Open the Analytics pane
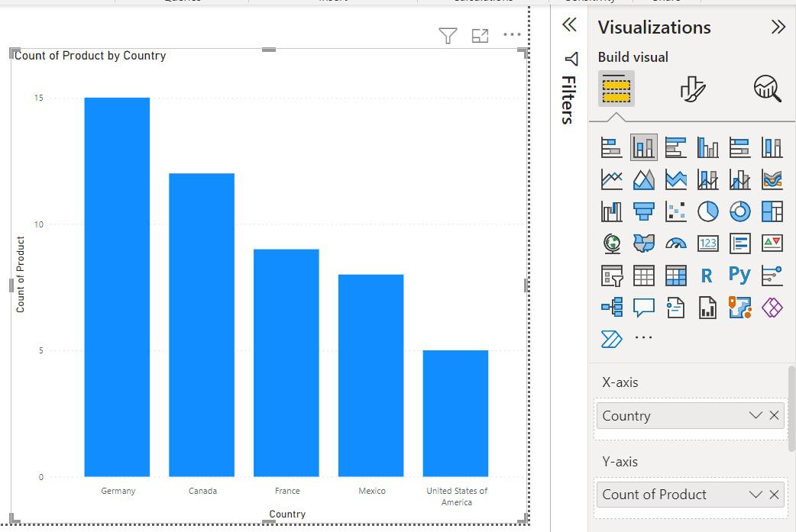 768,88
